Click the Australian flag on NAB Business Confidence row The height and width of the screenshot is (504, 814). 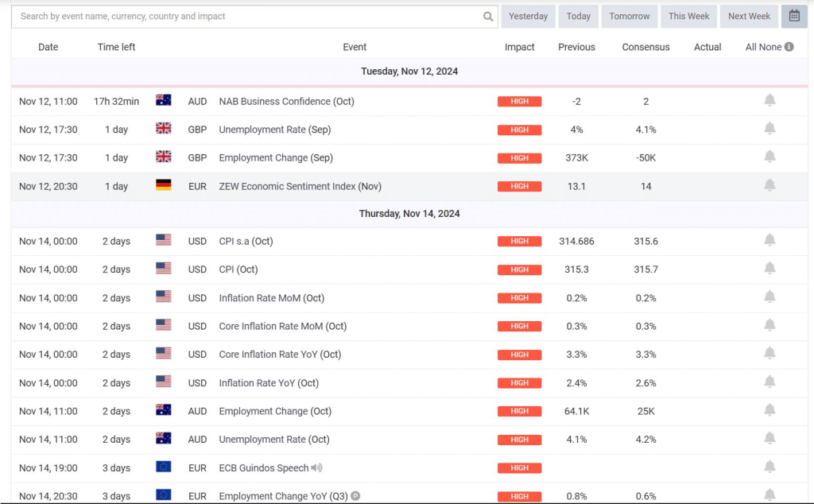164,100
